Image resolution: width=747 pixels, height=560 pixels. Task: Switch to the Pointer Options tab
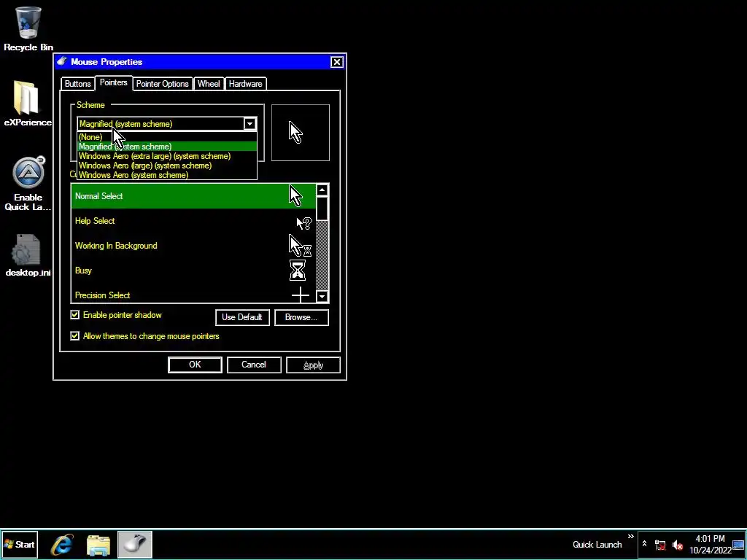[163, 84]
